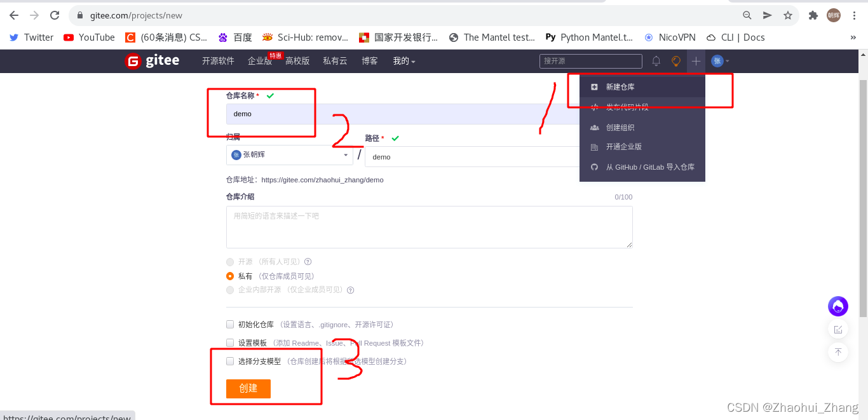Choose 创建组织 from the plus menu

(x=642, y=127)
